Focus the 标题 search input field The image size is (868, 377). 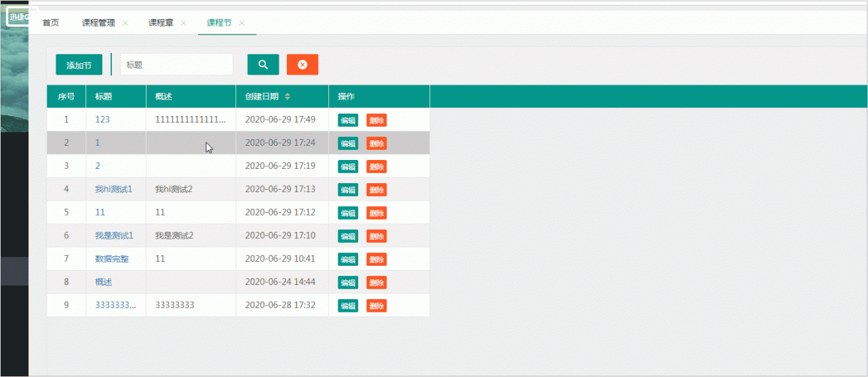(176, 64)
